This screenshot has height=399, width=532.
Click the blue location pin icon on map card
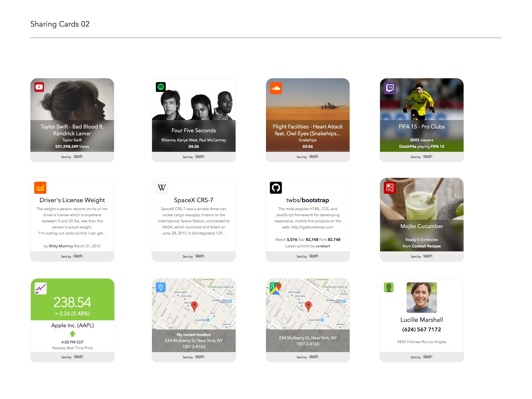[x=161, y=287]
